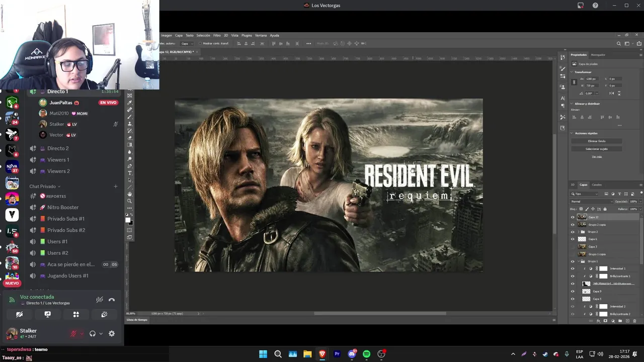The image size is (644, 362).
Task: Click the Eliminar fondo button
Action: pyautogui.click(x=597, y=141)
